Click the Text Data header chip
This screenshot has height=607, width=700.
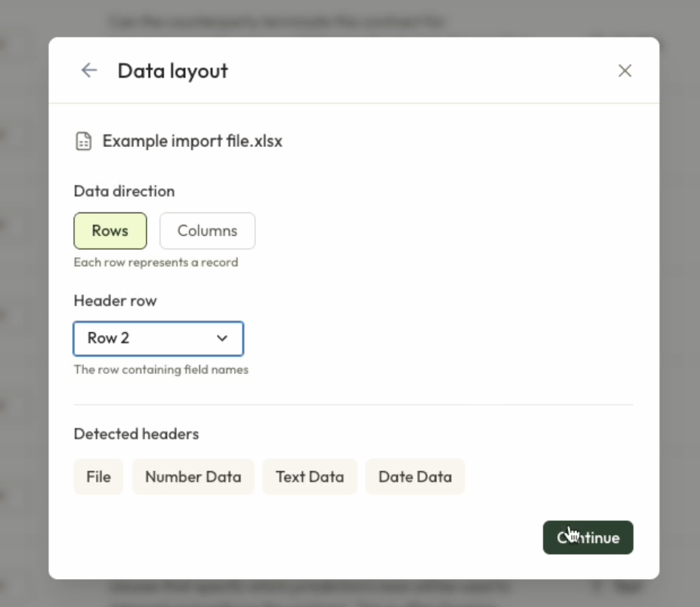coord(310,477)
